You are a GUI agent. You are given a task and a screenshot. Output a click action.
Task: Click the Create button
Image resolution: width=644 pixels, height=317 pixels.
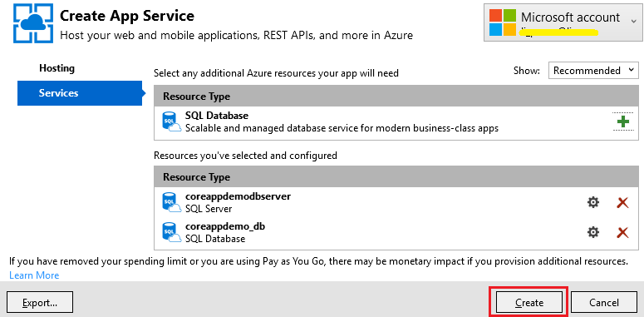(x=529, y=303)
